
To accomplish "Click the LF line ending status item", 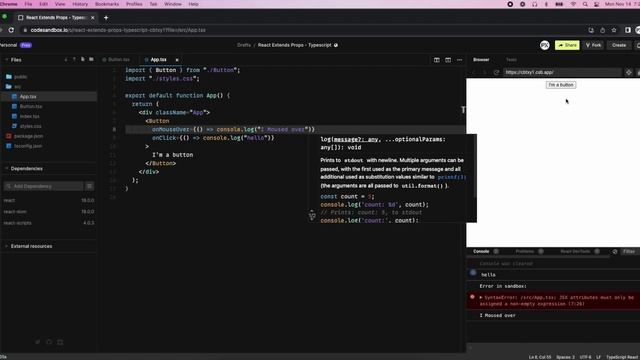I will coord(598,357).
